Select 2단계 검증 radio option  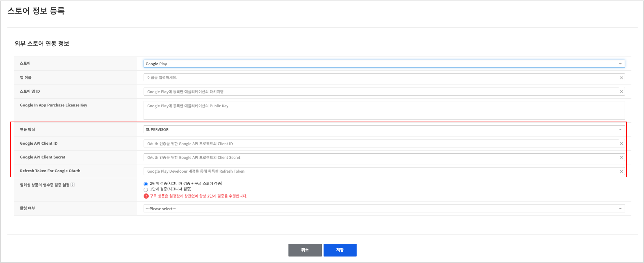pos(146,184)
